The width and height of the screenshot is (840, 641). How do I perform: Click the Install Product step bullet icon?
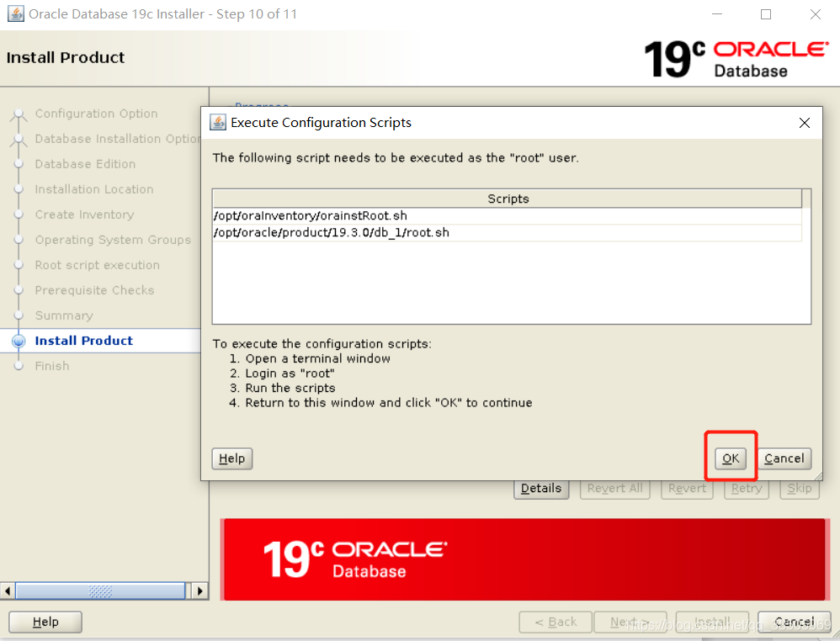pyautogui.click(x=19, y=342)
